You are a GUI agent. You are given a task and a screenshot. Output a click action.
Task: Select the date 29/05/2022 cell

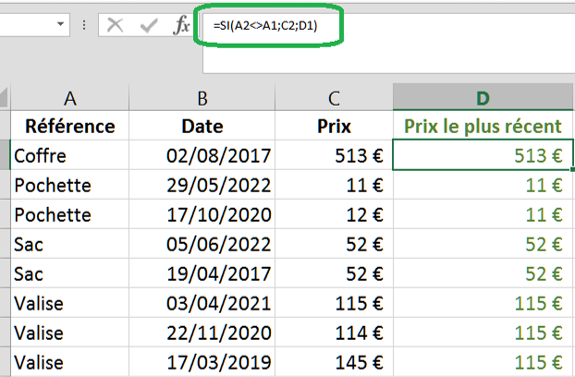click(x=202, y=185)
